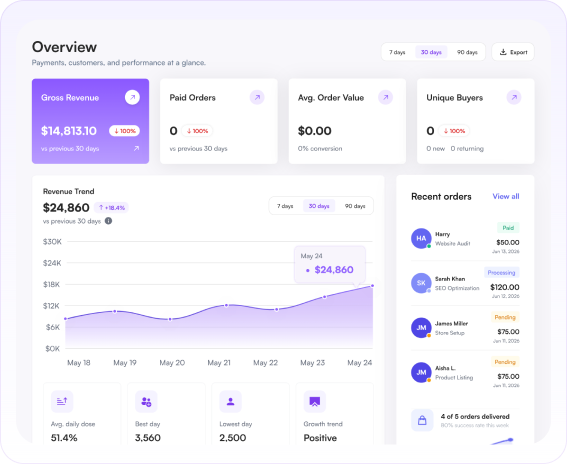Click small arrow beside vs previous 30 days in Gross Revenue
Screen dimensions: 567x464
[x=136, y=148]
